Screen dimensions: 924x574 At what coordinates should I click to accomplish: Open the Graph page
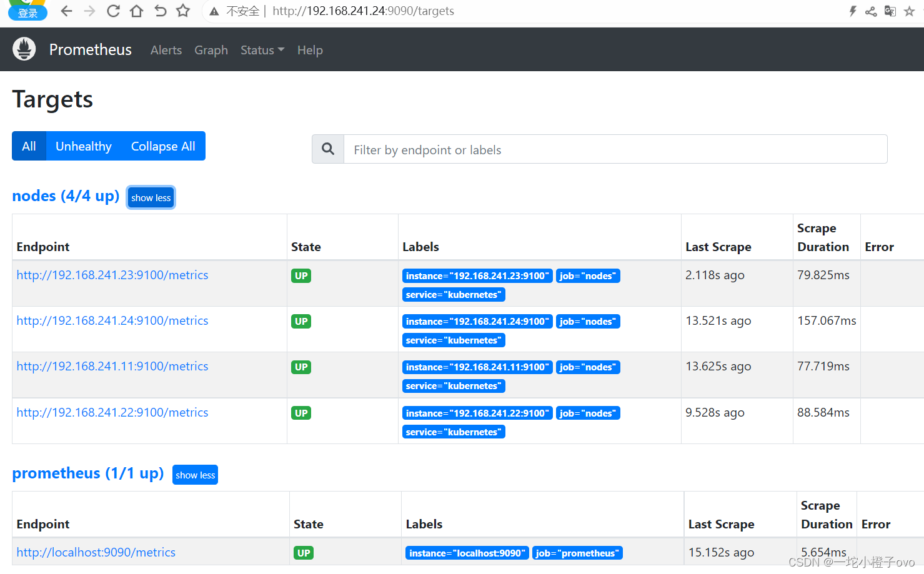[211, 50]
